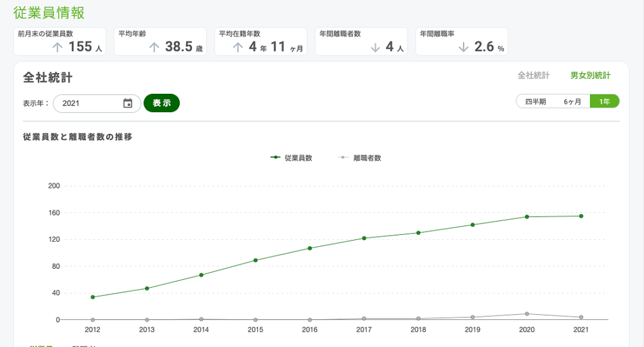Click down arrow in 年間離職者数 card
The width and height of the screenshot is (644, 347).
pos(375,47)
